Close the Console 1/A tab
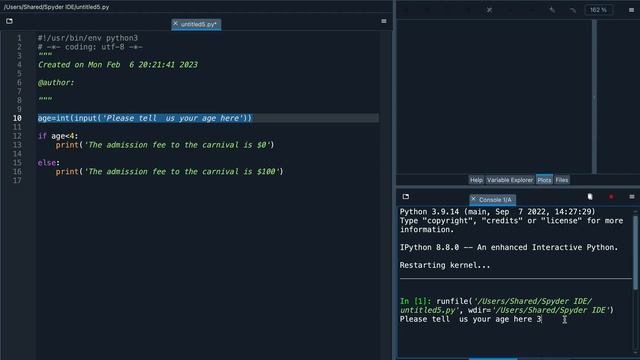The height and width of the screenshot is (360, 640). [x=473, y=199]
